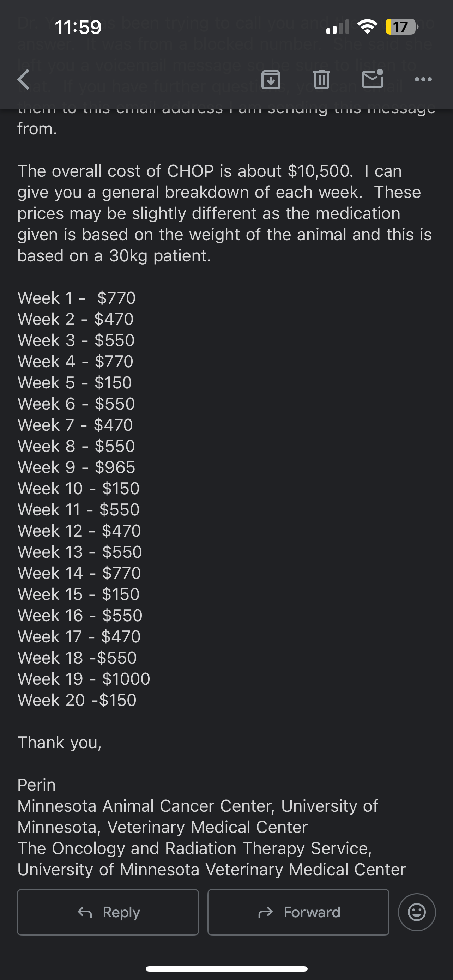
Task: Open the three-dot more options menu
Action: tap(423, 79)
